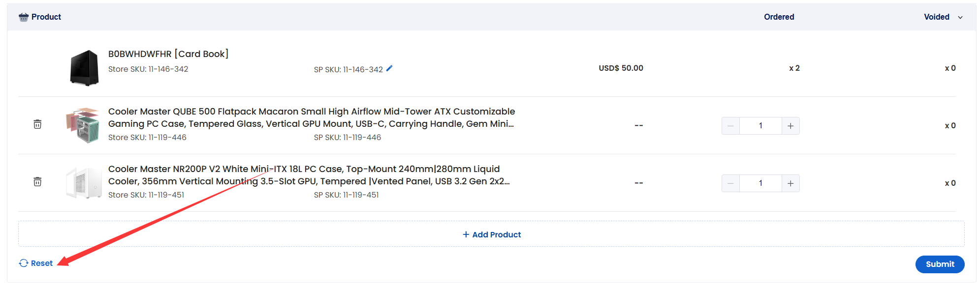Image resolution: width=980 pixels, height=288 pixels.
Task: Open the QUBE 500 Macaron product thumbnail
Action: (x=83, y=126)
